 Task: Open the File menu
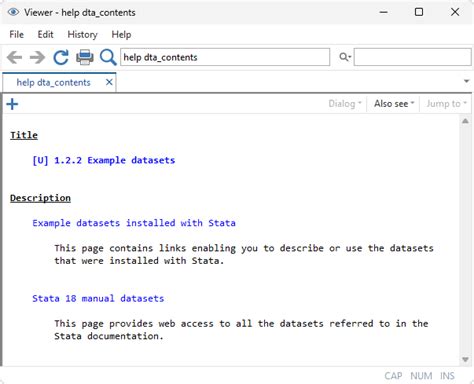point(16,34)
